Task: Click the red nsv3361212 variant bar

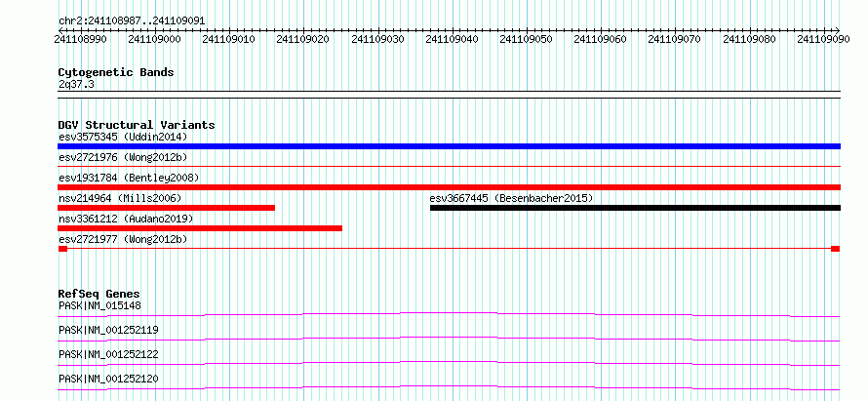Action: click(200, 228)
